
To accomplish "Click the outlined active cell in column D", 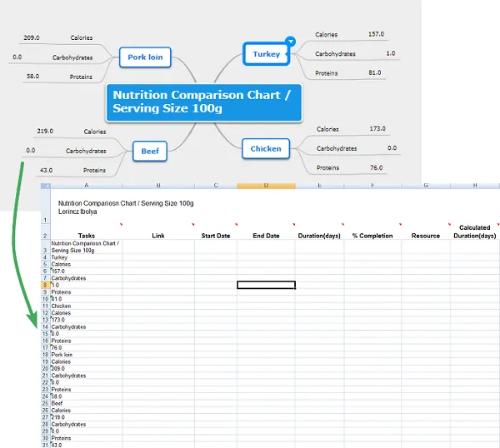I will 266,285.
